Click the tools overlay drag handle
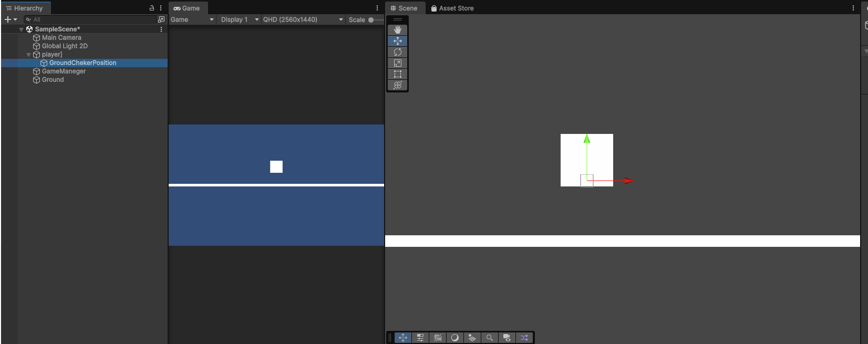The width and height of the screenshot is (868, 344). (x=398, y=19)
